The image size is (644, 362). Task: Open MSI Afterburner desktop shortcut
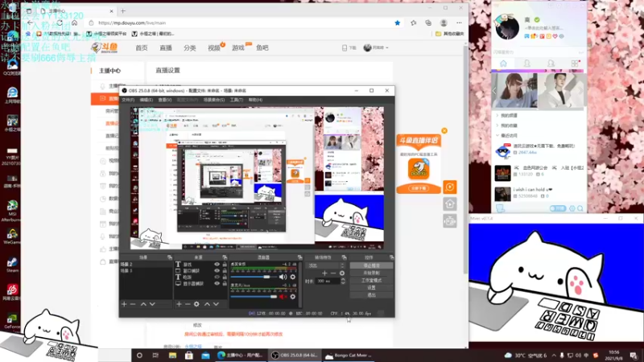point(12,211)
